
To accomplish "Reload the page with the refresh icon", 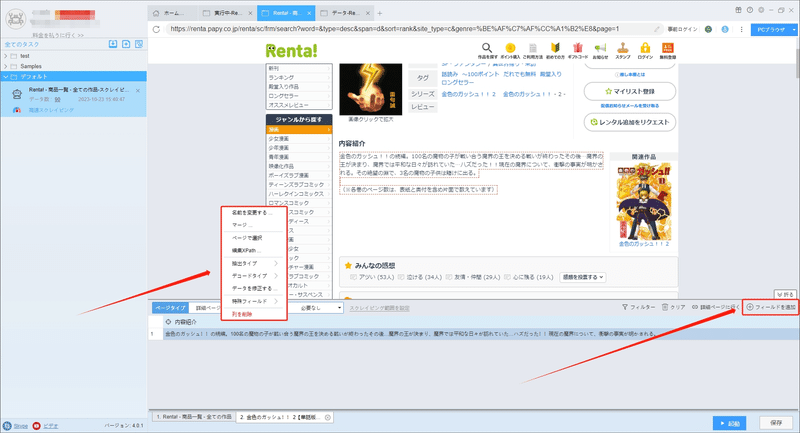I will point(156,30).
